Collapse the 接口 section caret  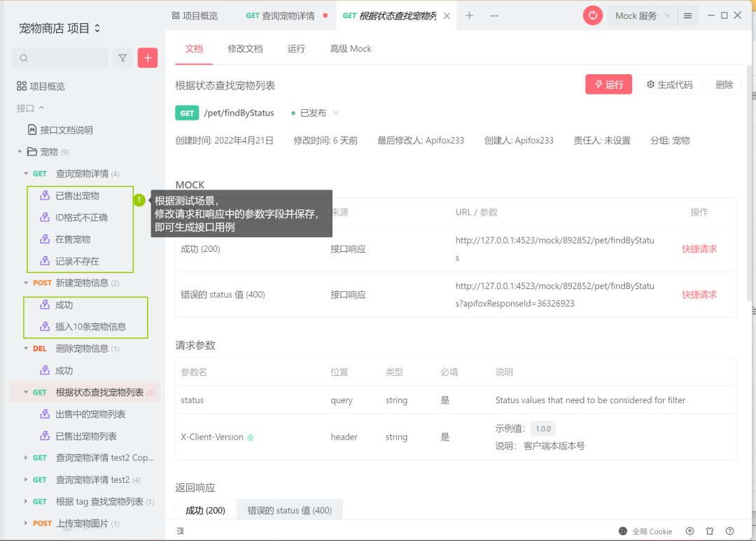pyautogui.click(x=41, y=108)
